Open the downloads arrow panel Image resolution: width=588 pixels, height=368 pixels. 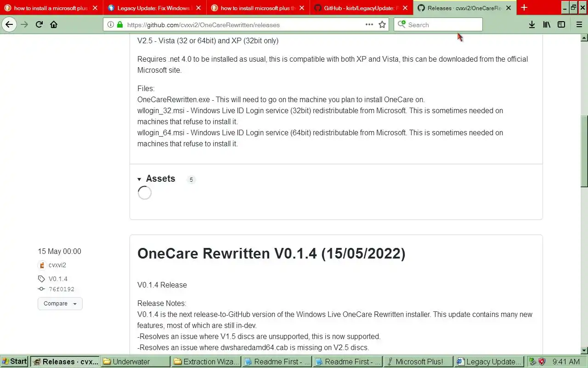(531, 25)
